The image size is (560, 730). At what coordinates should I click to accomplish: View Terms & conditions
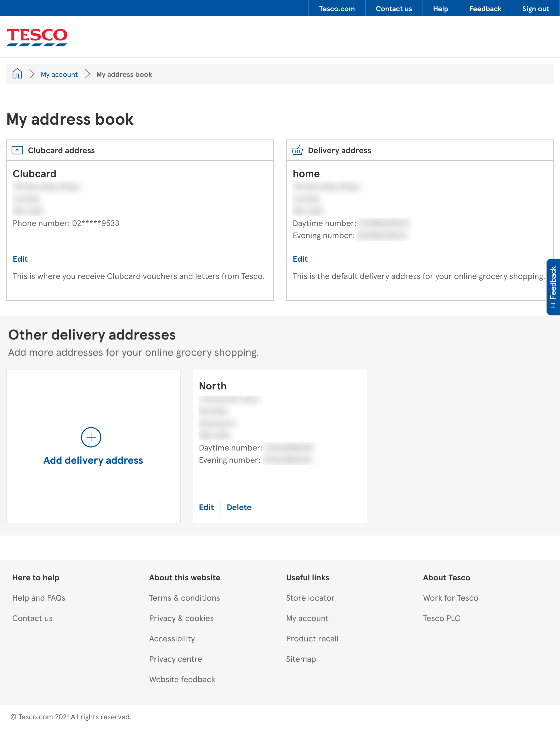[x=184, y=598]
